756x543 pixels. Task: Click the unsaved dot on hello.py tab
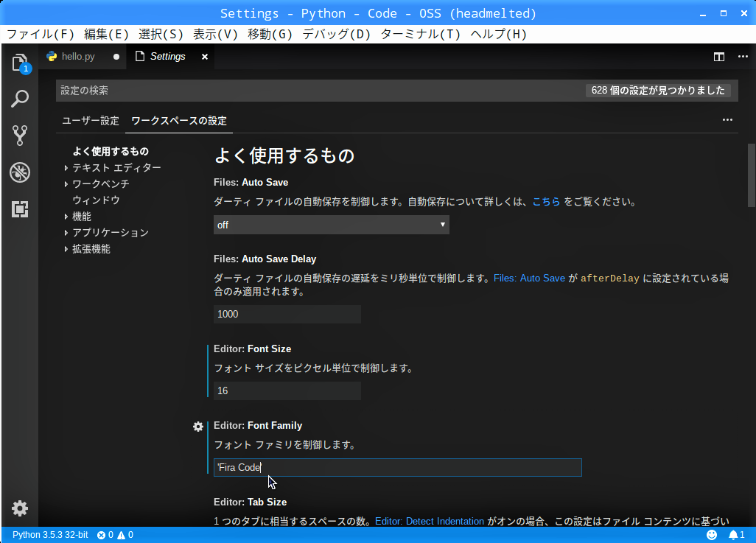pos(116,57)
